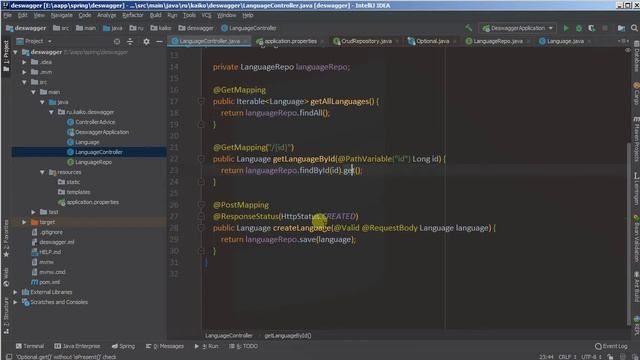The image size is (640, 360).
Task: Toggle fold marker at createLanguage method
Action: 201,228
